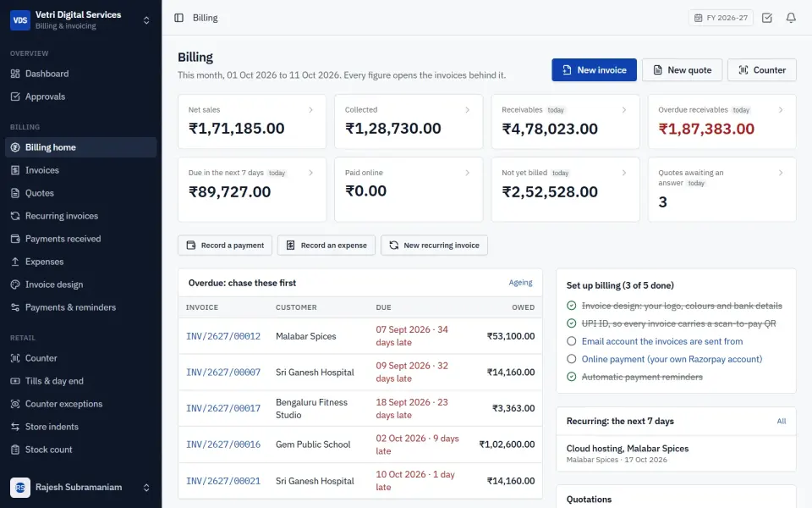Screen dimensions: 812x508
Task: Open invoice INV/2627/00007
Action: point(223,373)
